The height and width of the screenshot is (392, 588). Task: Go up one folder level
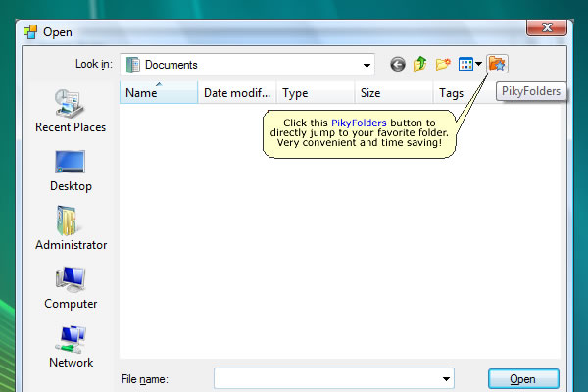pyautogui.click(x=420, y=64)
